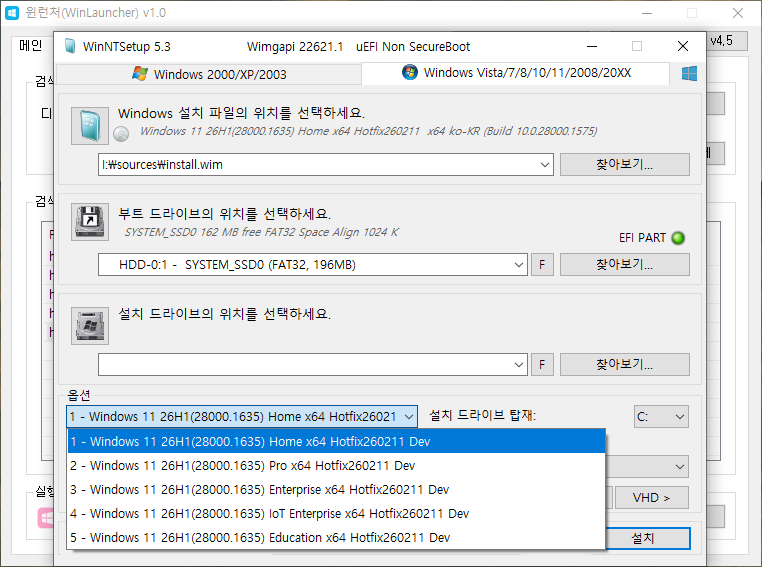Image resolution: width=762 pixels, height=567 pixels.
Task: Click the Wimgapi 22621.1 title text
Action: tap(294, 47)
